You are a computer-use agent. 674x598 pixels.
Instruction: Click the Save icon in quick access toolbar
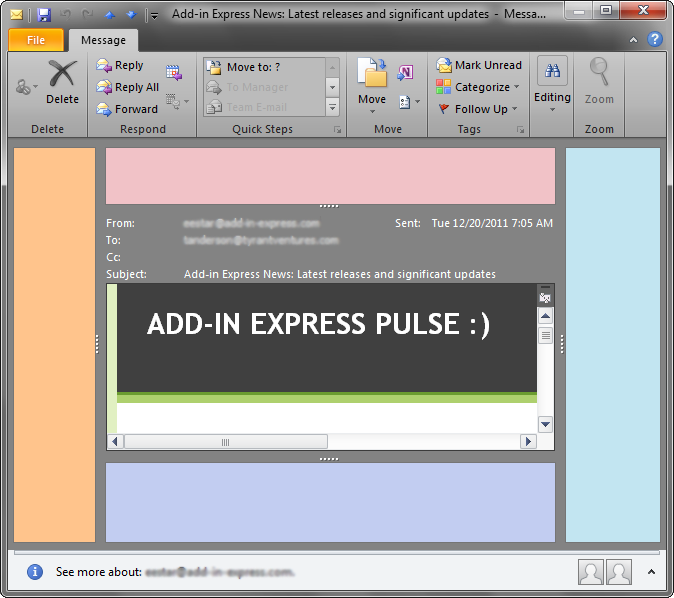tap(43, 15)
